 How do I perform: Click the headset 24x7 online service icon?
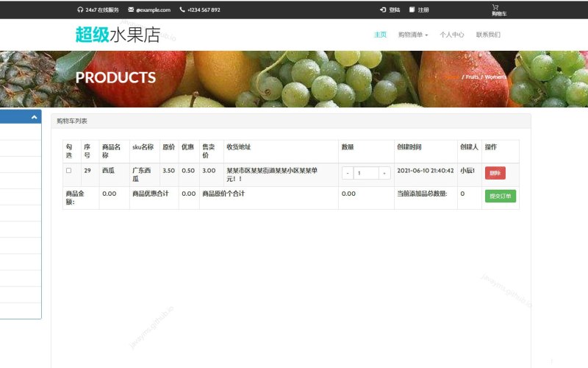coord(80,10)
